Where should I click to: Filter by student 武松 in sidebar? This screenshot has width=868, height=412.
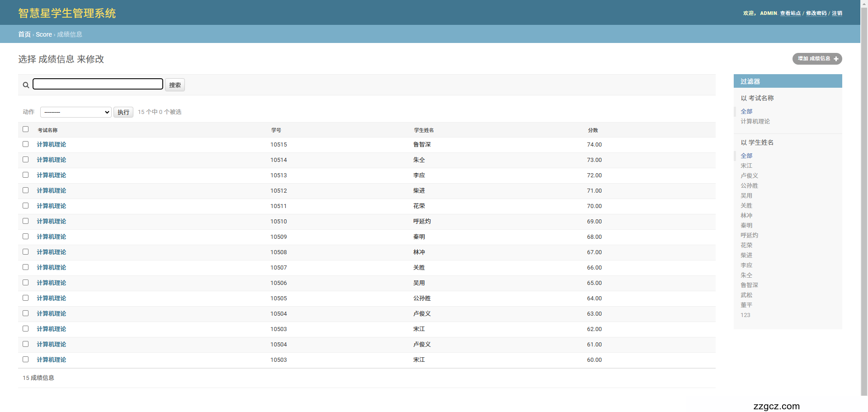[746, 295]
